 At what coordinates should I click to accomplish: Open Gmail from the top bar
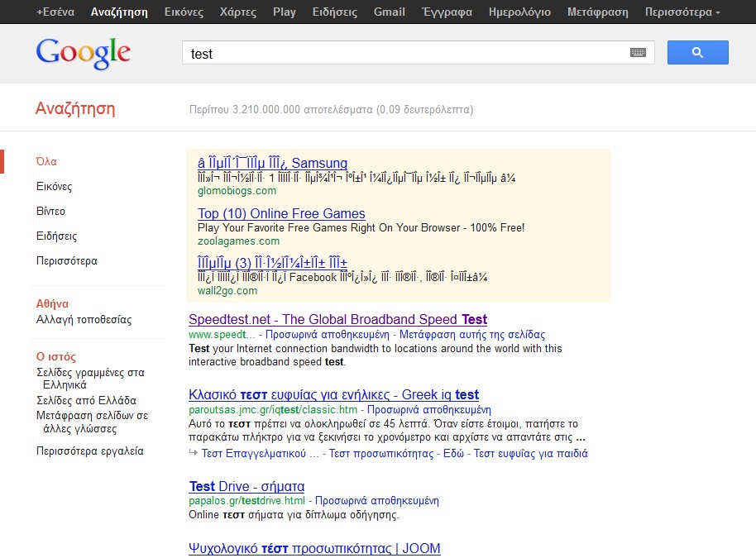coord(389,12)
